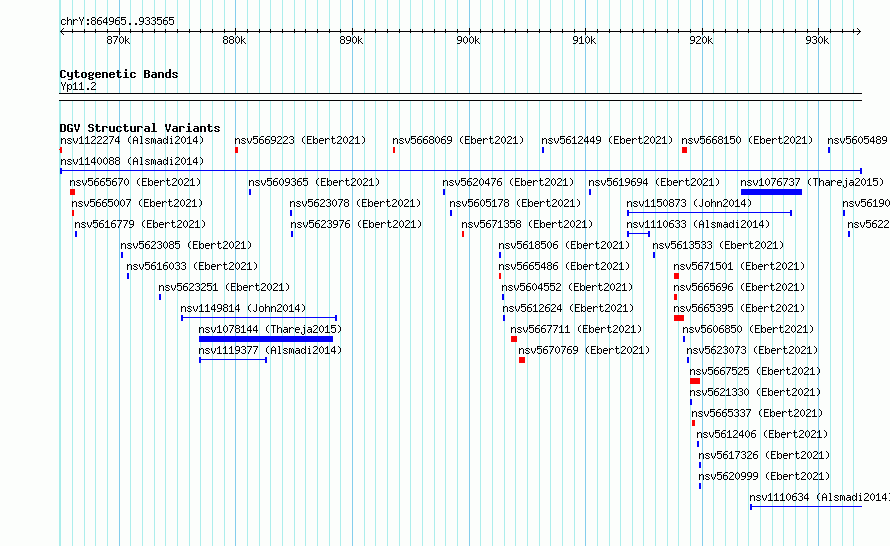Open variant nsv1149814 (John2014) label
The image size is (890, 546).
click(243, 308)
